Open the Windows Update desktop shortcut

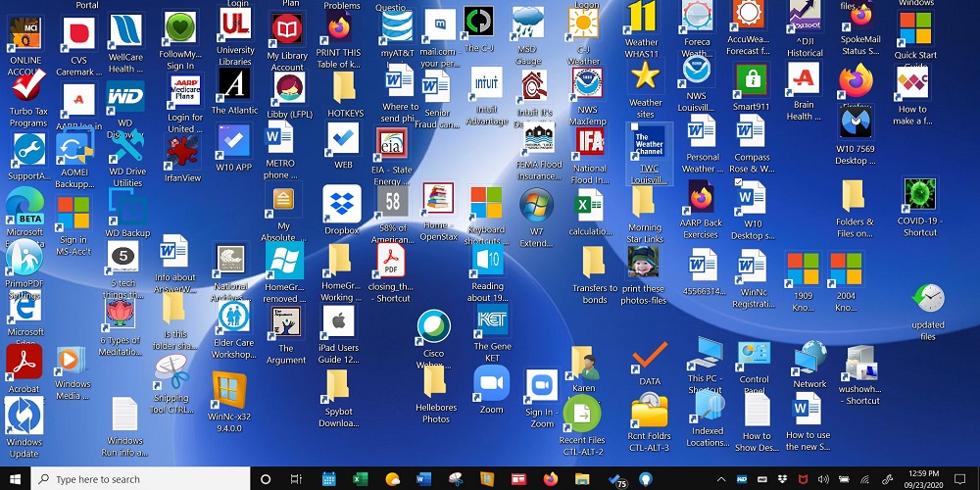[24, 415]
